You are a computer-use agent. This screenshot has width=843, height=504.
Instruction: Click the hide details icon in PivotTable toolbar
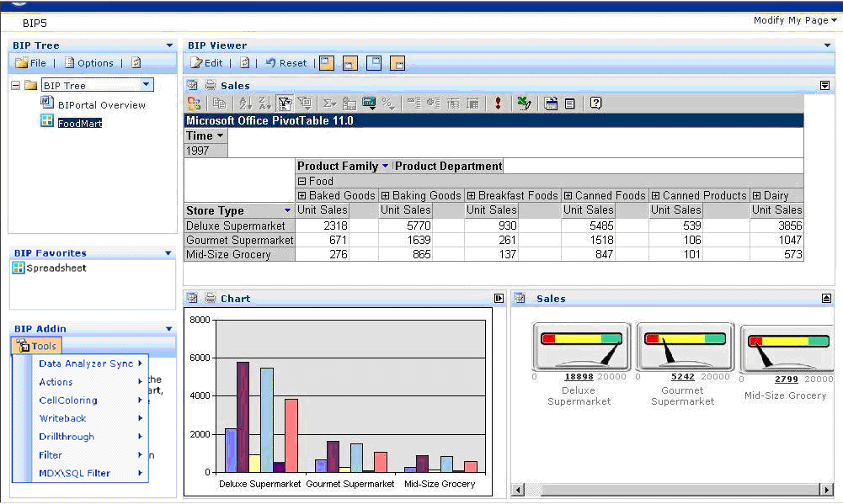[x=453, y=103]
